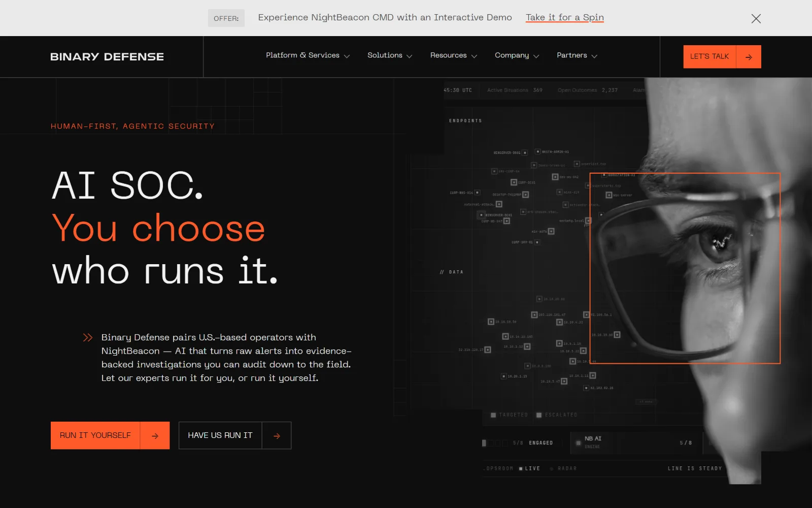The height and width of the screenshot is (508, 812).
Task: Open the Solutions menu
Action: click(x=385, y=55)
